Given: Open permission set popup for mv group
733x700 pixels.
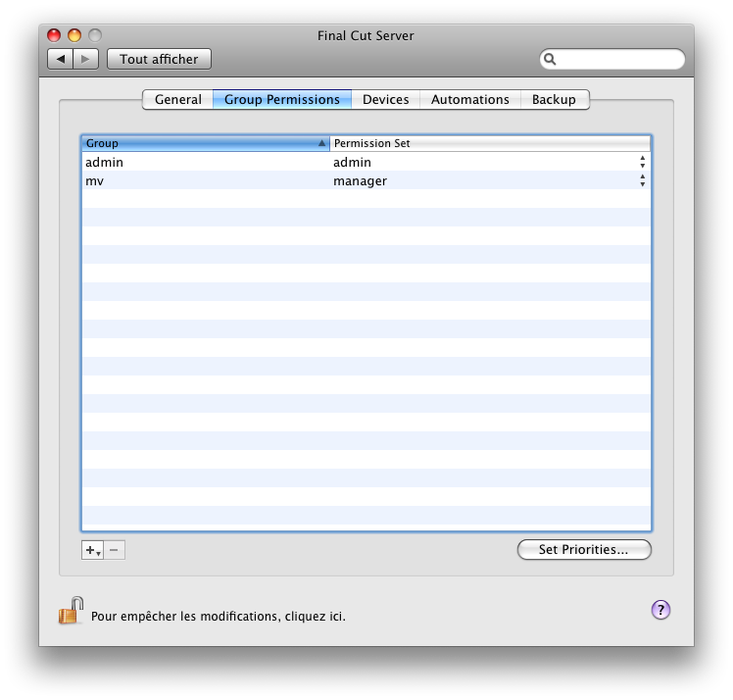Looking at the screenshot, I should [642, 180].
